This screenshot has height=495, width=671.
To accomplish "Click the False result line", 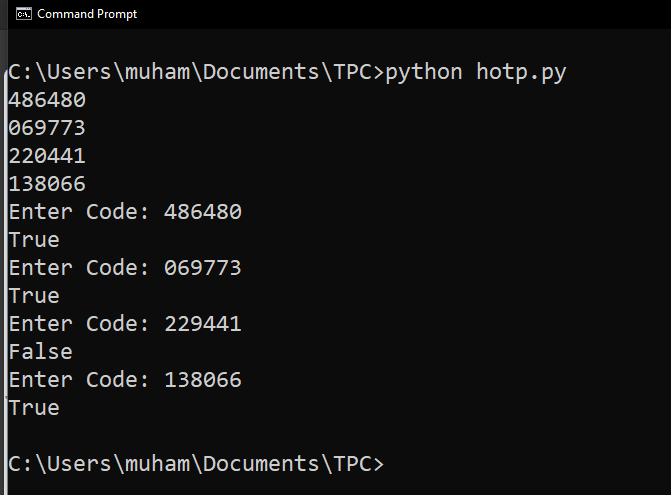I will [x=40, y=352].
